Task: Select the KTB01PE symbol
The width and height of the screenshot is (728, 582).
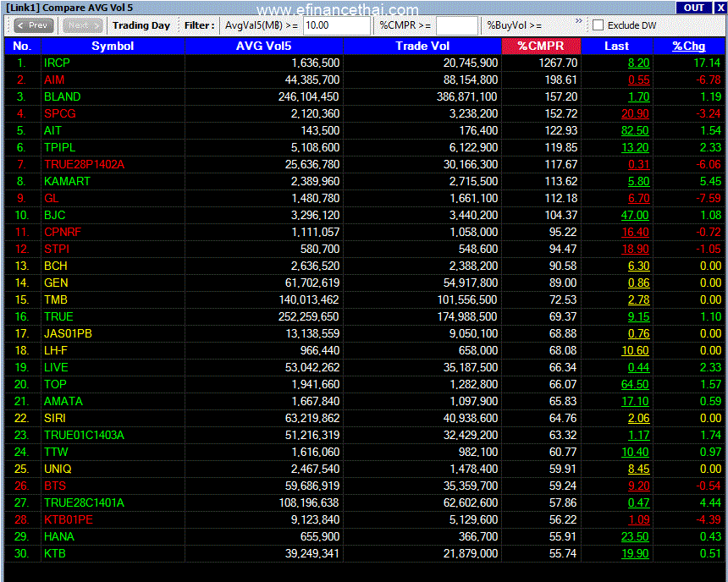Action: [x=69, y=520]
